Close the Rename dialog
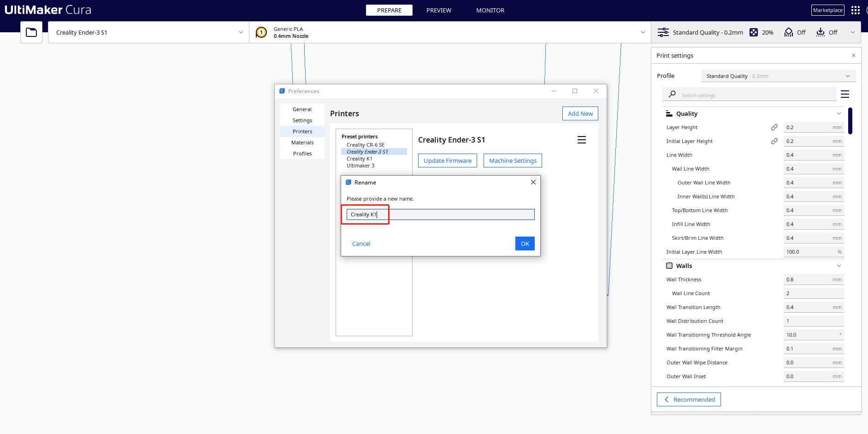 (x=533, y=182)
